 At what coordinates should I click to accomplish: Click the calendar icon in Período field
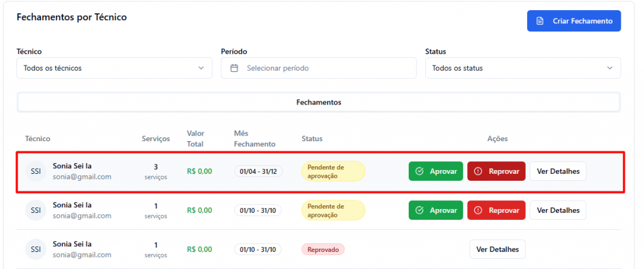pyautogui.click(x=234, y=68)
